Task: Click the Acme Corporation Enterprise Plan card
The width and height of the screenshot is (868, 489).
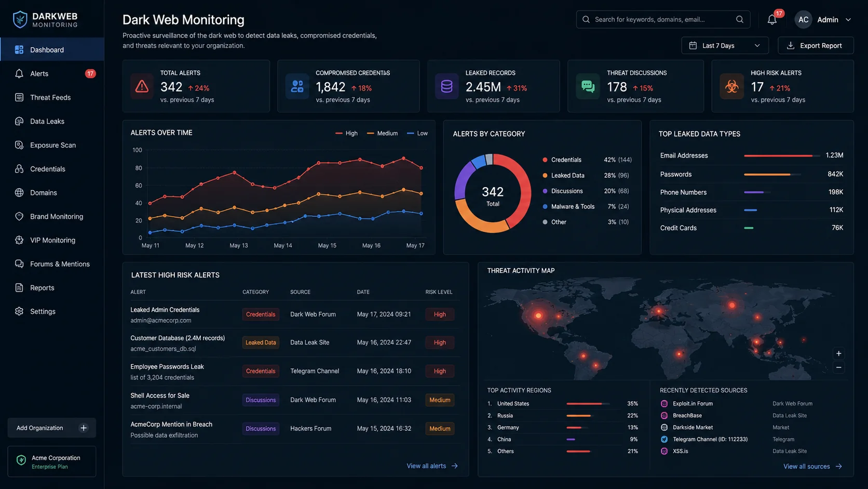Action: pyautogui.click(x=51, y=461)
